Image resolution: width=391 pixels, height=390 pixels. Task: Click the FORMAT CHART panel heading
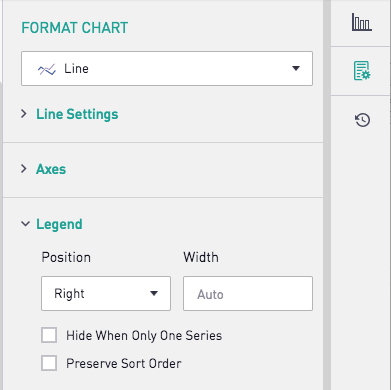(75, 28)
